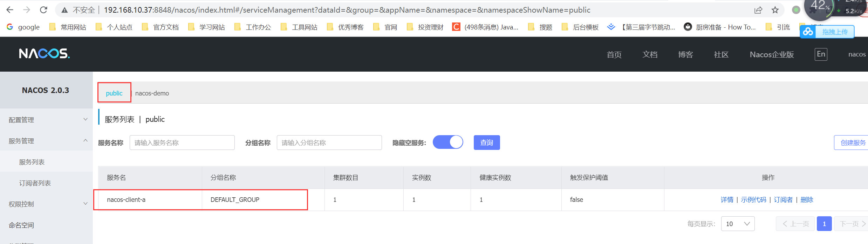The height and width of the screenshot is (244, 868).
Task: Click the 上一页 pagination button
Action: click(796, 224)
